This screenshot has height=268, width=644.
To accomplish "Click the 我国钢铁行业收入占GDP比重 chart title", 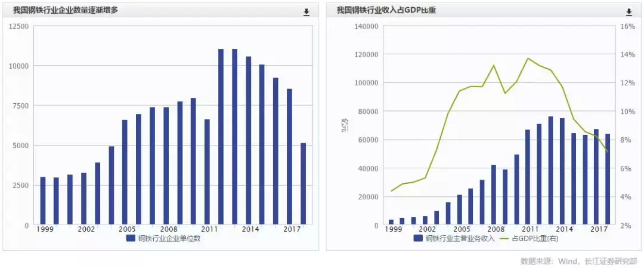I will pos(386,10).
